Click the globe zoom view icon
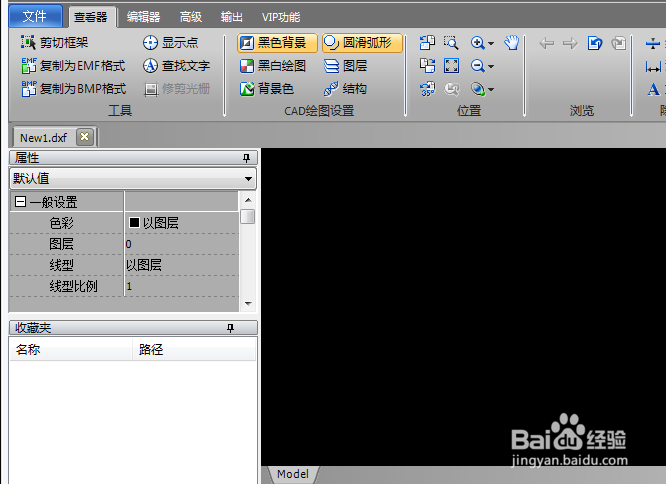 click(477, 89)
